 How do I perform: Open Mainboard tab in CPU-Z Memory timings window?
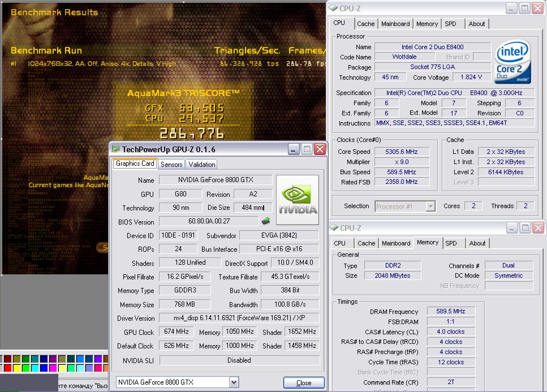coord(396,243)
